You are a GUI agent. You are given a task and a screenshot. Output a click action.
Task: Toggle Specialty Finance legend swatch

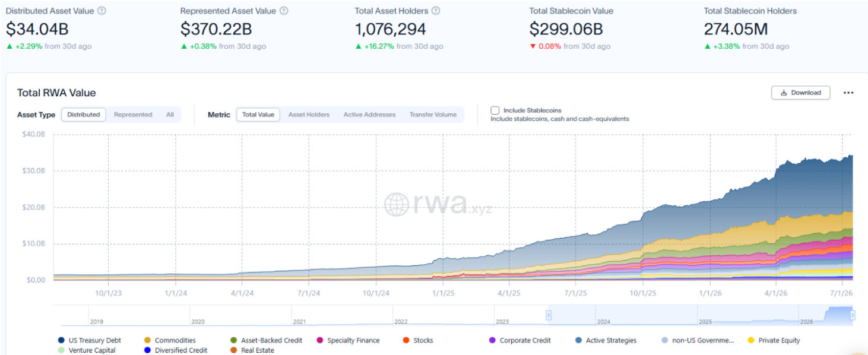pyautogui.click(x=320, y=340)
